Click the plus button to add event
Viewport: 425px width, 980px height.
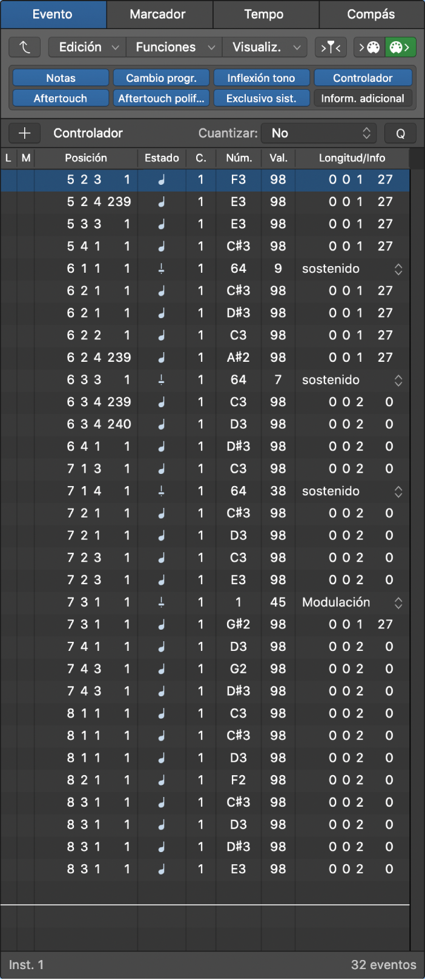click(x=24, y=133)
